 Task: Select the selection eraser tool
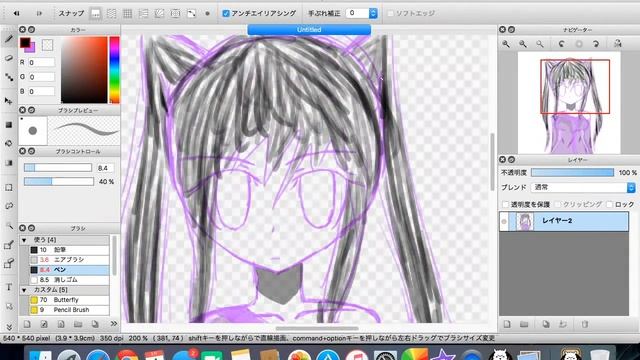pyautogui.click(x=9, y=264)
